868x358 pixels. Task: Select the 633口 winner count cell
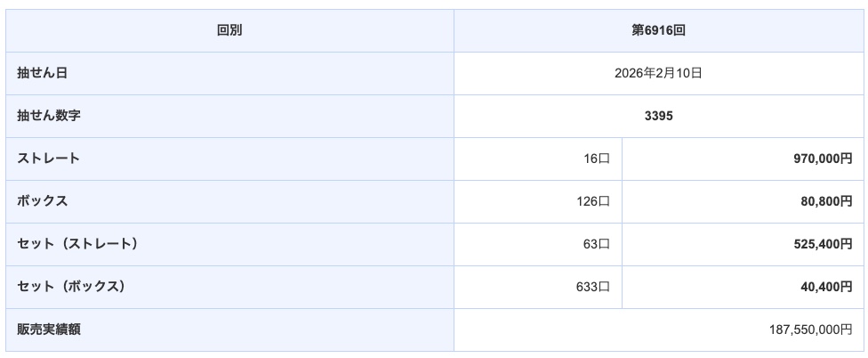click(591, 287)
